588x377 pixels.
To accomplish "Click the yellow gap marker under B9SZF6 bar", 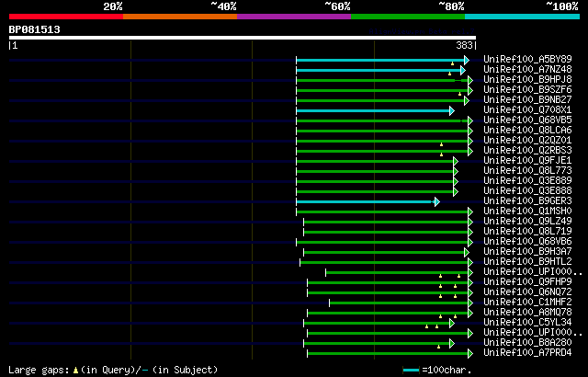I will click(x=459, y=94).
